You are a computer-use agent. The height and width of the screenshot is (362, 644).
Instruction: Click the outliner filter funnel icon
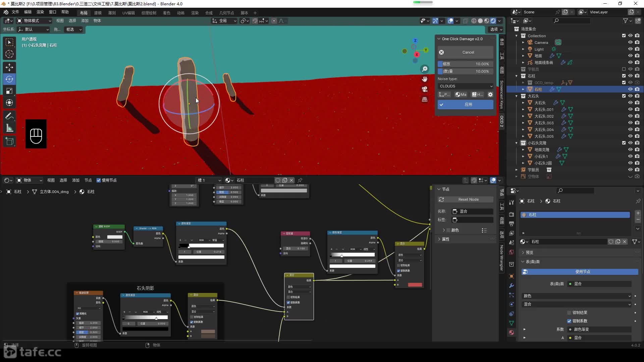[626, 21]
